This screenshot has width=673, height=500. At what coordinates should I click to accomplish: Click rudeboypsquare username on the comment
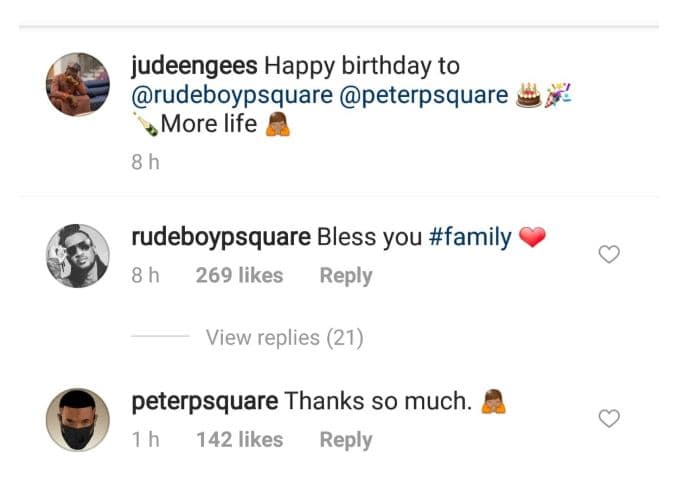tap(221, 238)
